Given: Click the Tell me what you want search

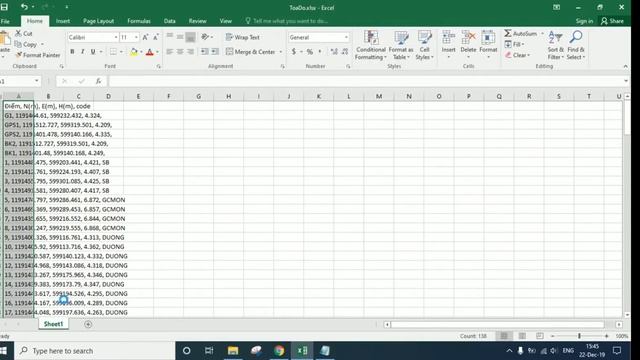Looking at the screenshot, I should pyautogui.click(x=287, y=21).
